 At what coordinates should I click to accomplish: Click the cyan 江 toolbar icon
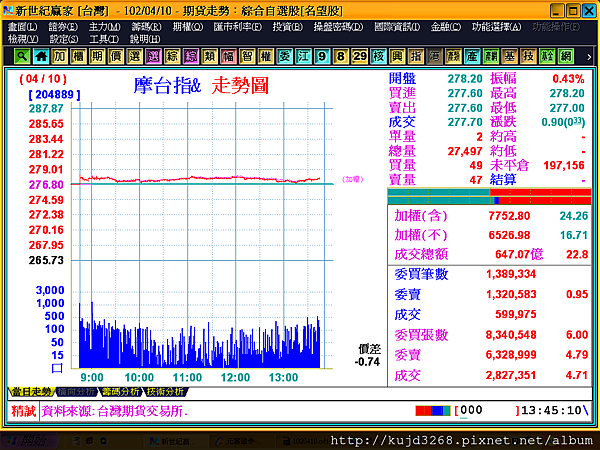coord(303,56)
